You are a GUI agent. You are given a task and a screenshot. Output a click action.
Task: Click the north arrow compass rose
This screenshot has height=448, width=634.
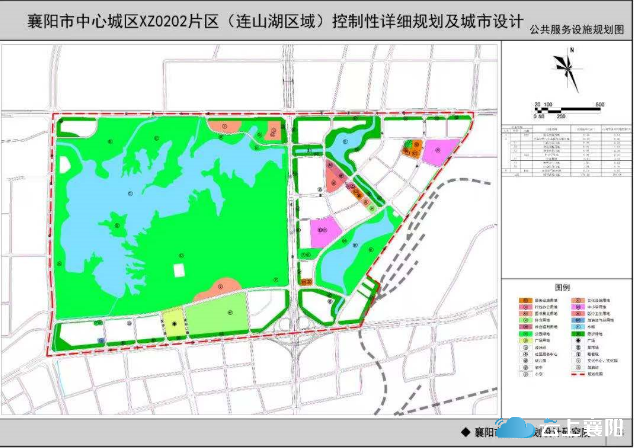point(565,71)
